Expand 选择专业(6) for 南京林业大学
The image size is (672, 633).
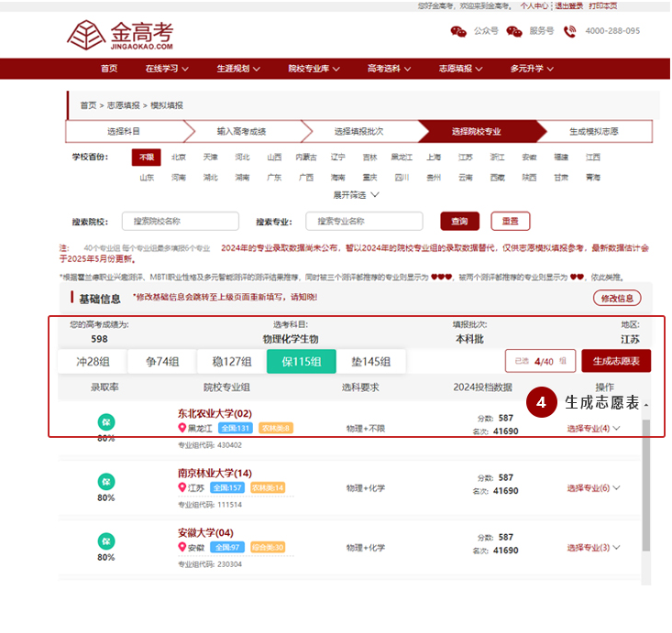coord(592,488)
